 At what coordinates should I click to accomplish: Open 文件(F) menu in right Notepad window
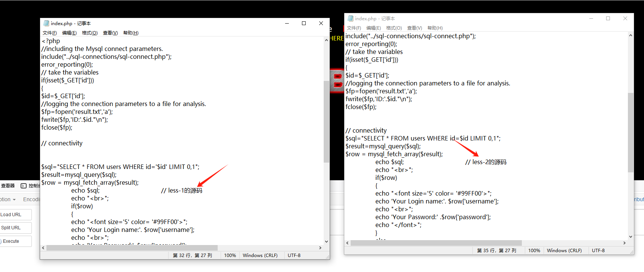point(354,28)
